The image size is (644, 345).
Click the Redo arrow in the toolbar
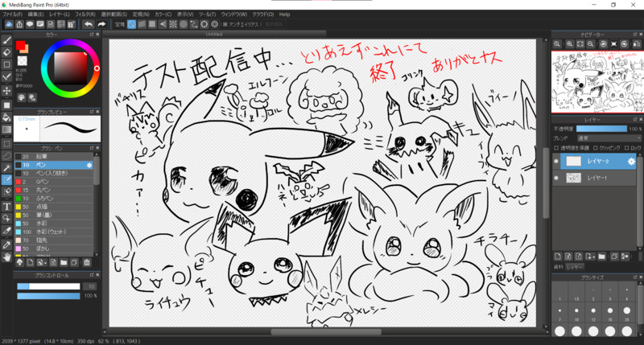[101, 24]
